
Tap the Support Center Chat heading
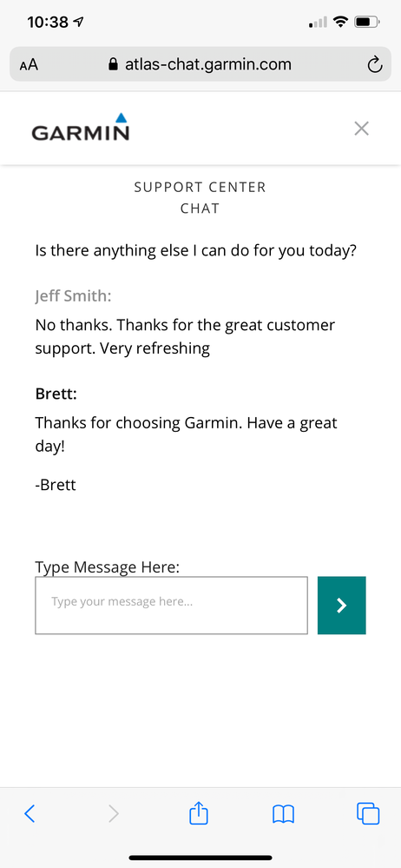click(x=200, y=197)
